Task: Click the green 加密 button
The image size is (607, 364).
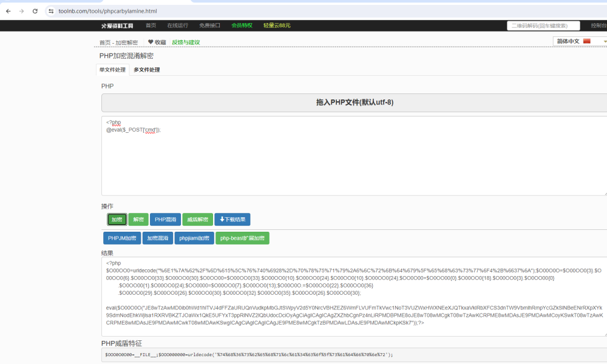Action: point(117,220)
